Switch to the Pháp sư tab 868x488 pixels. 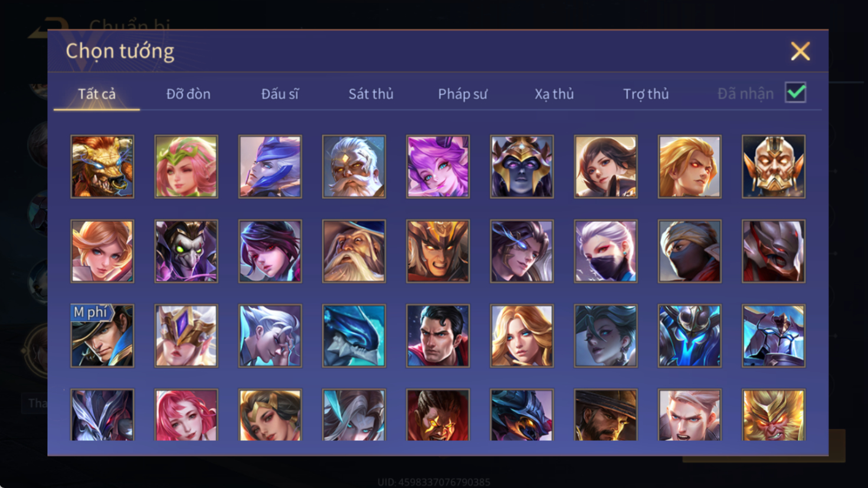click(x=463, y=94)
